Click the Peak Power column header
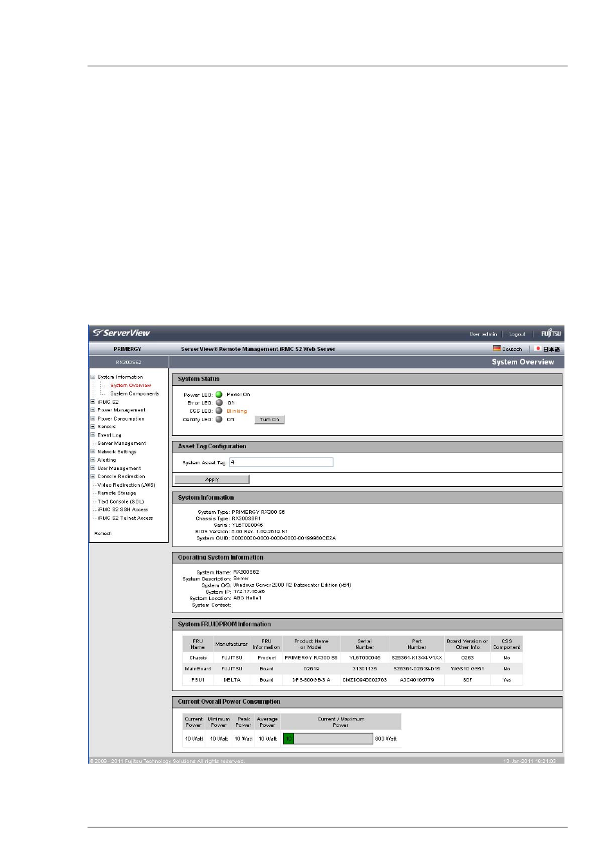 tap(243, 722)
